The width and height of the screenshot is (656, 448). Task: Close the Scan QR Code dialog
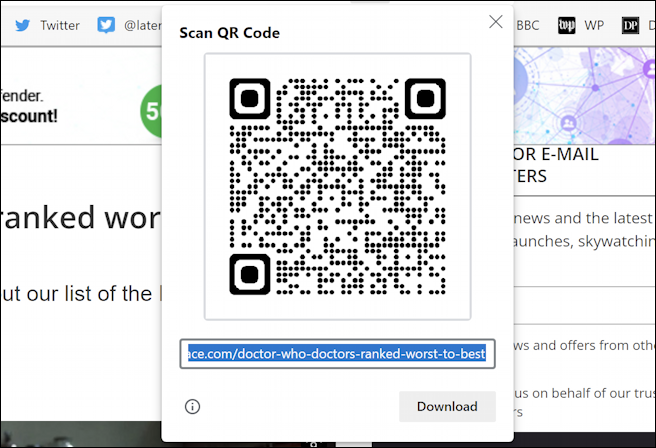[496, 22]
